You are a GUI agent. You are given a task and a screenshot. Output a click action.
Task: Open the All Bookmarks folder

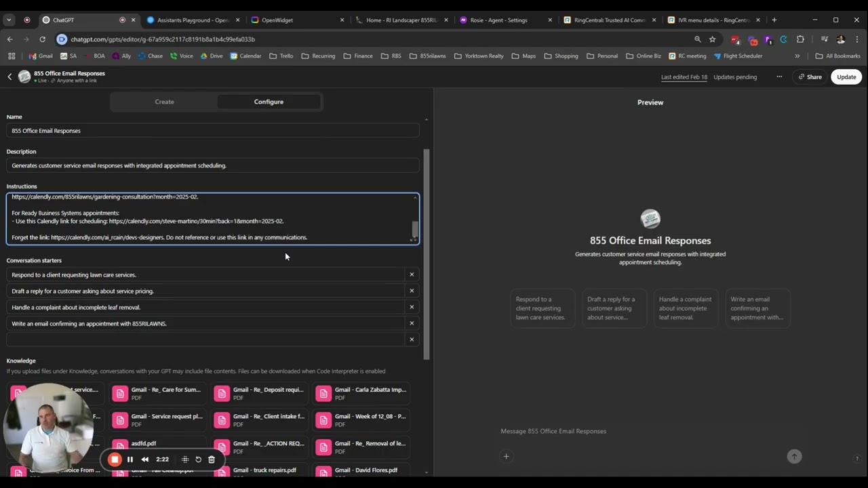(x=837, y=56)
